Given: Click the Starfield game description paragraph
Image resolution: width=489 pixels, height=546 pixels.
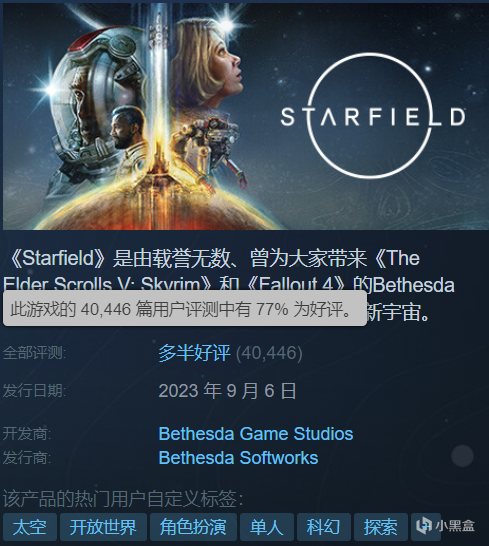Looking at the screenshot, I should (x=230, y=286).
